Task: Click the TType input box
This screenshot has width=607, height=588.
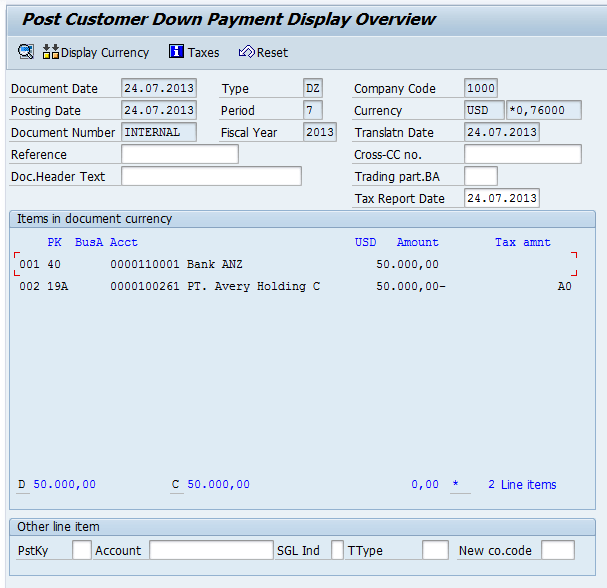Action: point(435,550)
